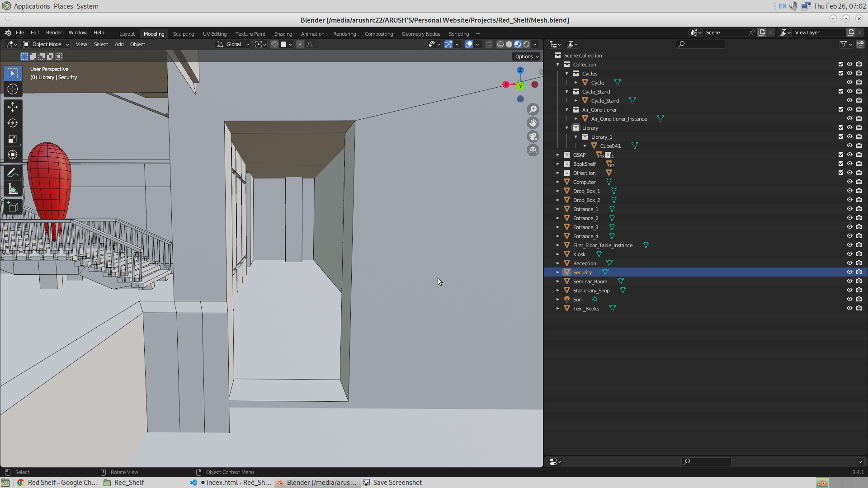
Task: Select the Move tool in the toolbar
Action: [13, 107]
